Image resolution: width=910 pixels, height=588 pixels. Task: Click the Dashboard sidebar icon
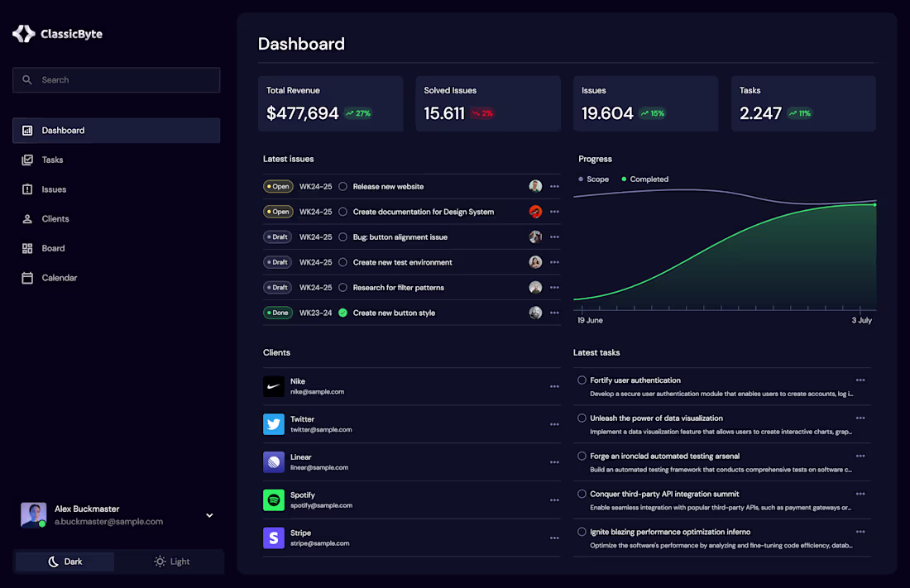(x=27, y=131)
